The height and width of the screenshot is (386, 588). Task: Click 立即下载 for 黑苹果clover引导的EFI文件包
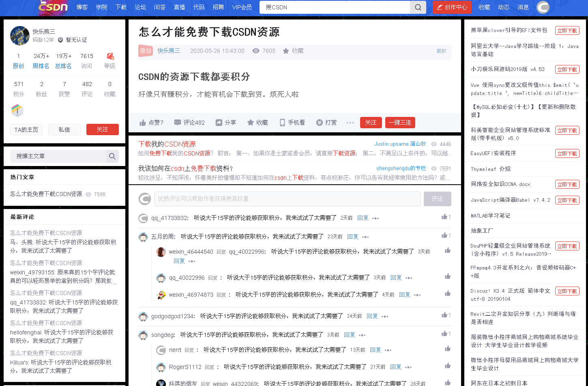[x=567, y=30]
